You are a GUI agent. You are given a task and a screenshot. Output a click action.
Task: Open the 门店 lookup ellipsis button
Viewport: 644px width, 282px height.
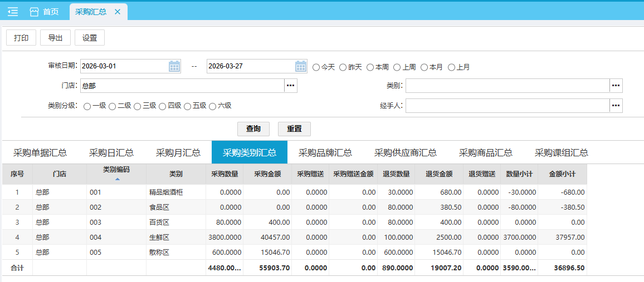point(291,86)
